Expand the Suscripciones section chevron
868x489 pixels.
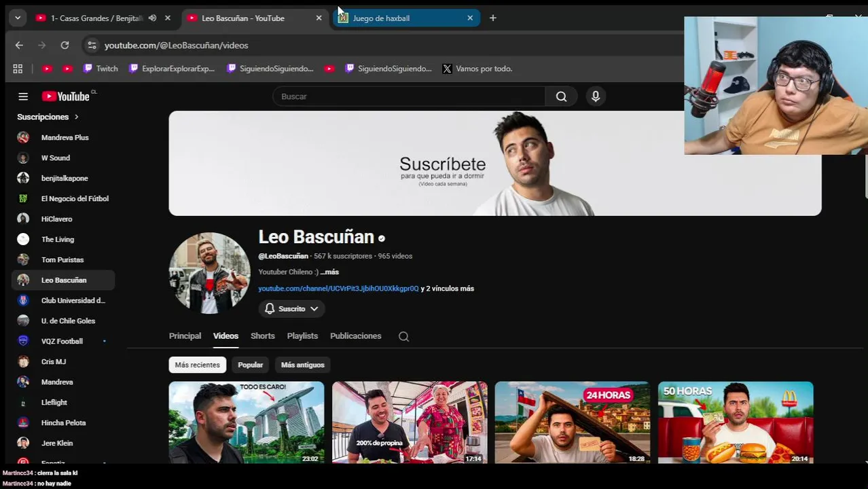click(x=76, y=117)
